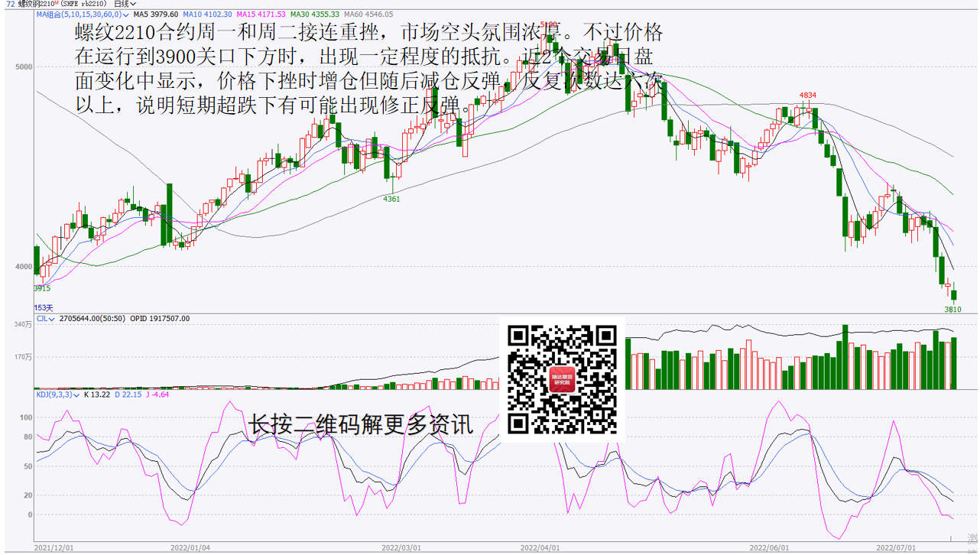
Task: Click the 4361 low price marker
Action: tap(391, 199)
